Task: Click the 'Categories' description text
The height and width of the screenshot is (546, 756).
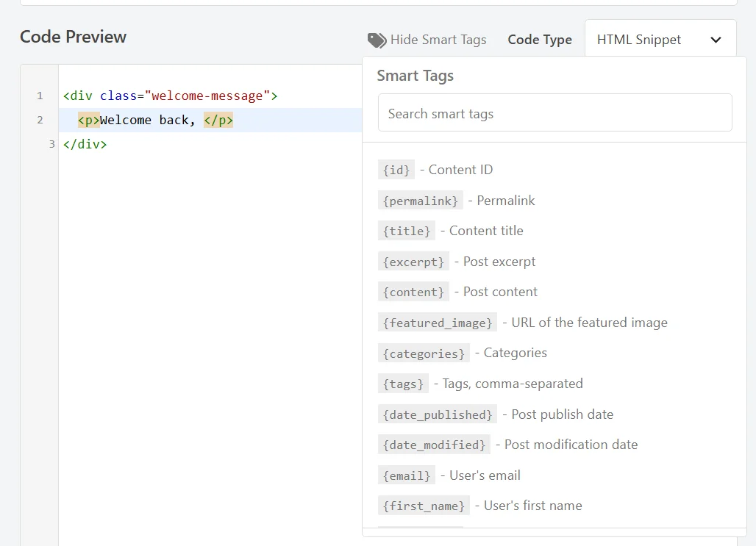Action: (516, 353)
